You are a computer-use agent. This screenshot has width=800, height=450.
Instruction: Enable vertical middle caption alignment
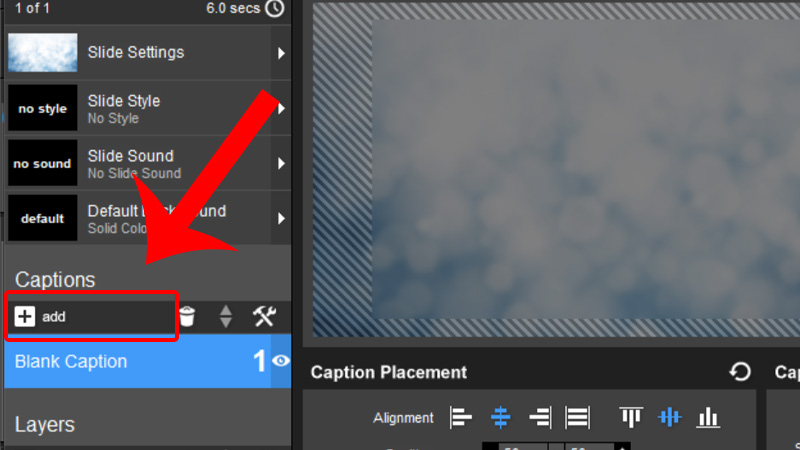[x=669, y=417]
